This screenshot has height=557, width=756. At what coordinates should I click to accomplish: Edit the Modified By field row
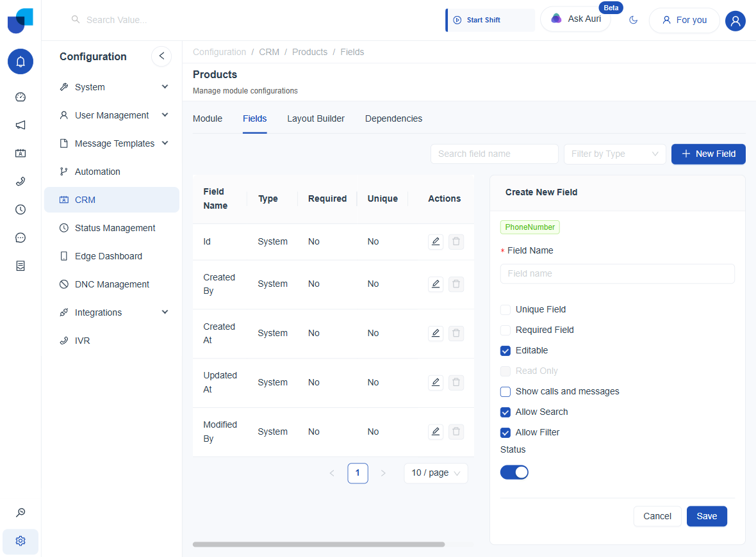coord(436,432)
